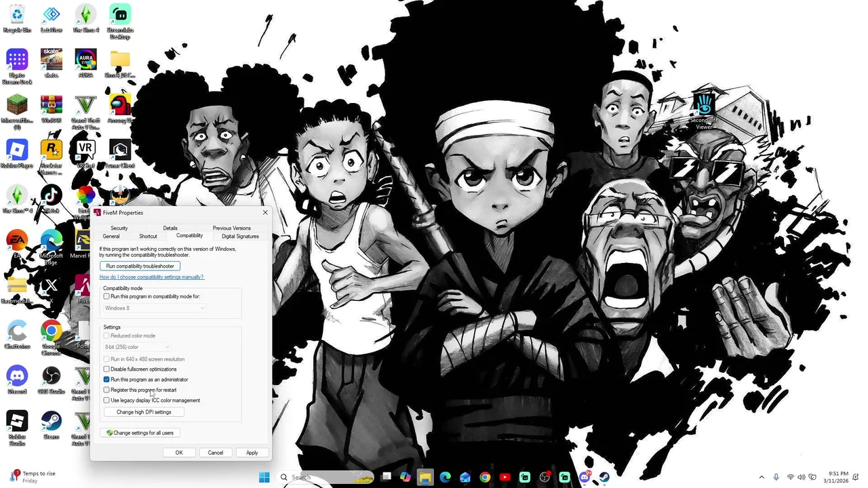The image size is (868, 488).
Task: Click 'Change settings for all users' button
Action: pyautogui.click(x=140, y=432)
